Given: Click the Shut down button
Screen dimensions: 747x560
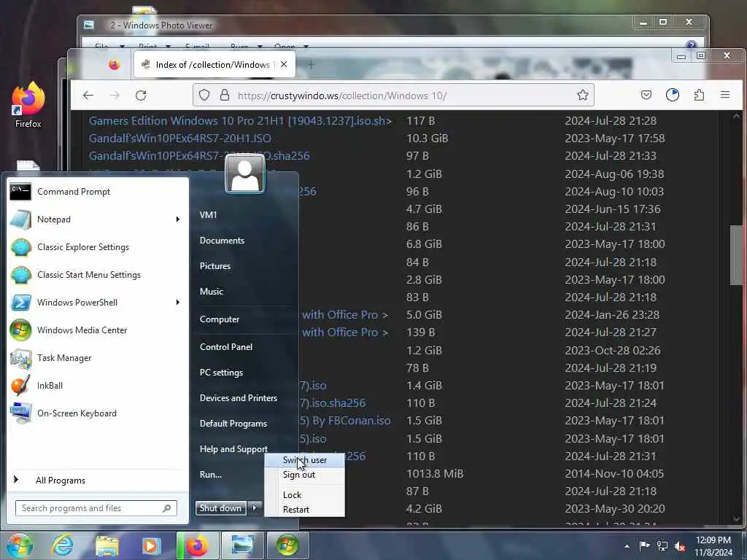Looking at the screenshot, I should point(220,508).
